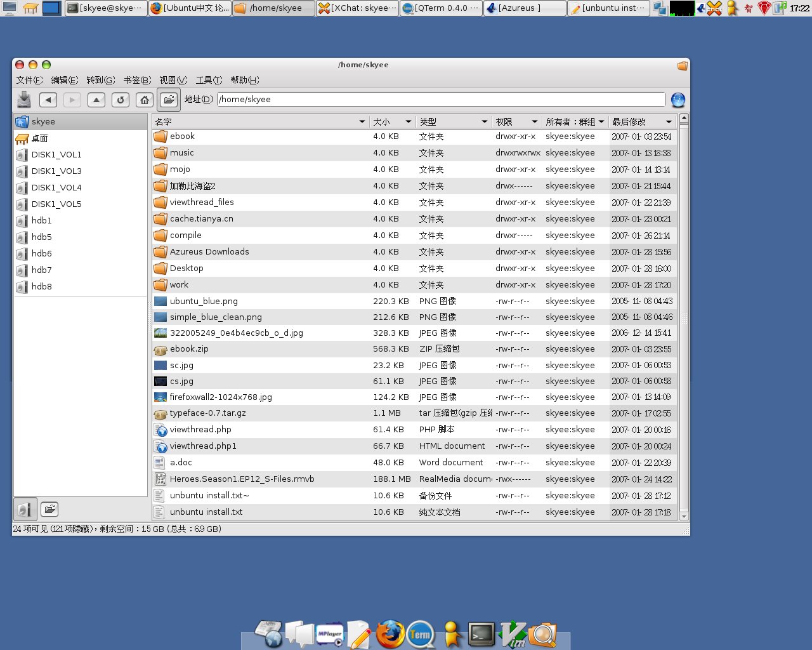Launch Firefox from the bottom dock
Screen dimensions: 812x650
click(x=390, y=633)
